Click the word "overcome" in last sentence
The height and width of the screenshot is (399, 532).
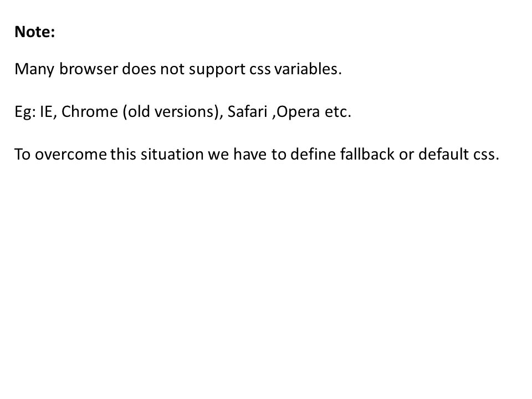click(x=70, y=155)
